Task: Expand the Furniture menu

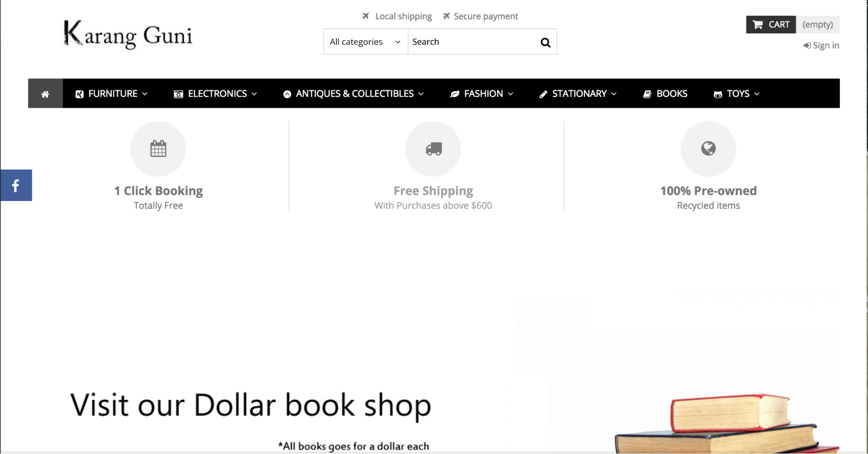Action: point(112,94)
